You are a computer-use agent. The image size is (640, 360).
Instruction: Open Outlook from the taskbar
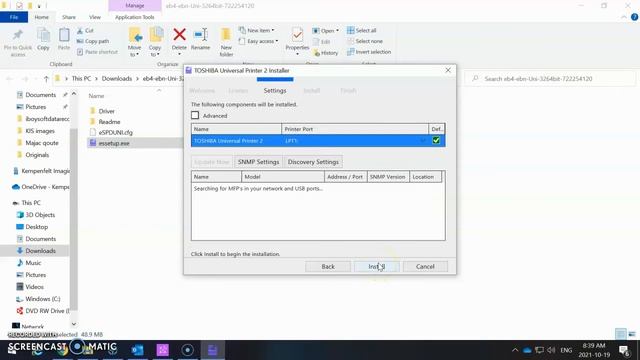coord(138,350)
